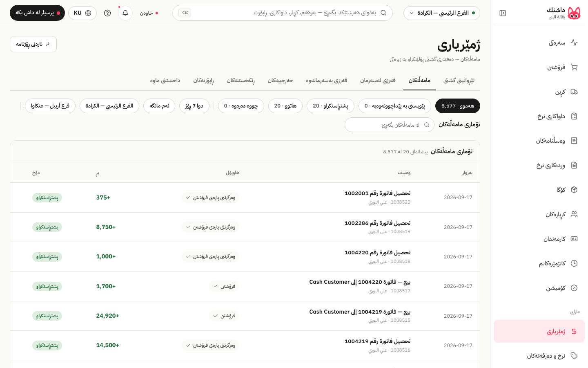
Task: Open کۆمیشن commission icon
Action: pos(574,288)
